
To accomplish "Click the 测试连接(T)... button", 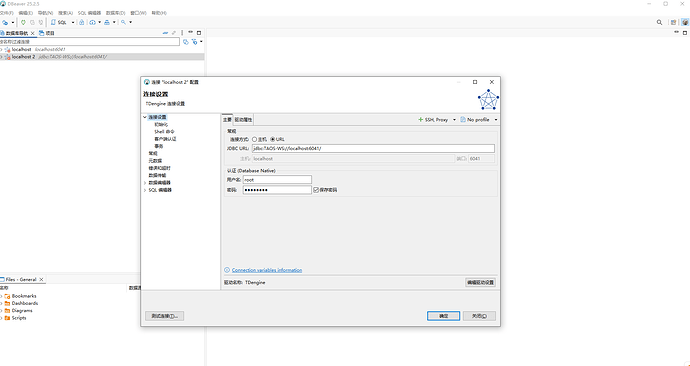I will 165,316.
